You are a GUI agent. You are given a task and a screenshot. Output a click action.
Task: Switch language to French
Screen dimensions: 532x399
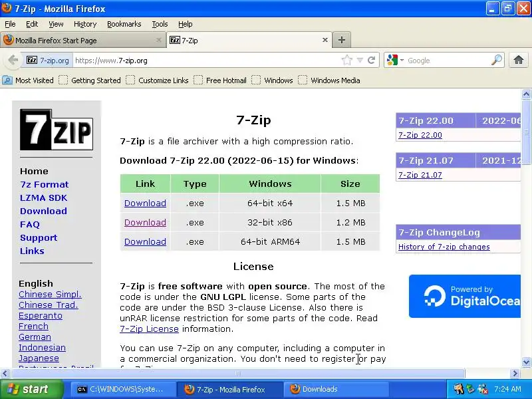[x=33, y=327]
